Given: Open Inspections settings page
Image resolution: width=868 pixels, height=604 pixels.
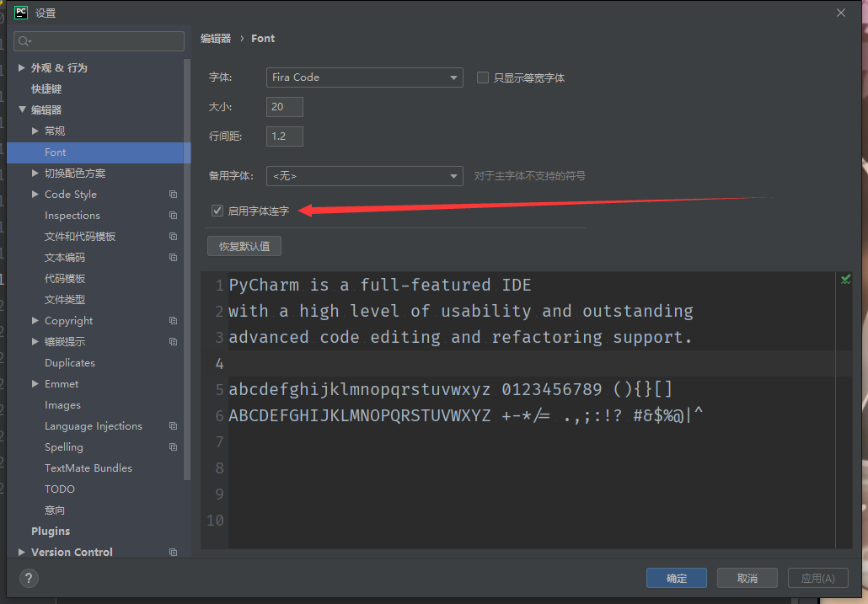Looking at the screenshot, I should tap(72, 215).
